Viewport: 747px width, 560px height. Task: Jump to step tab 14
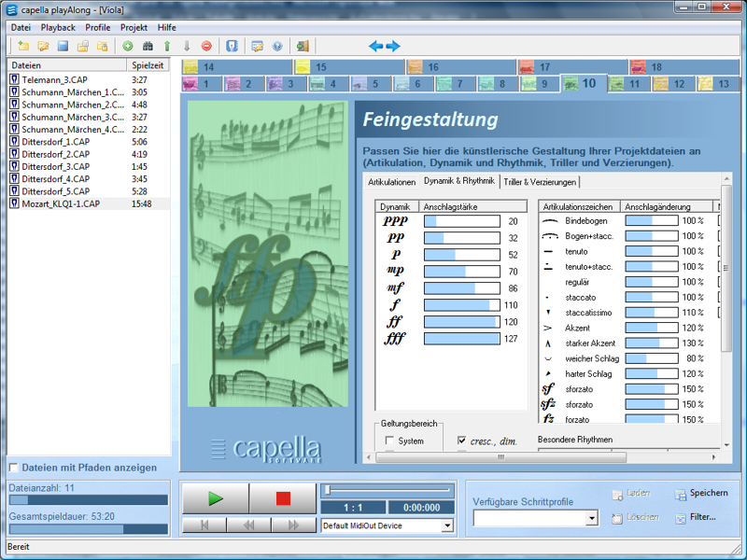[237, 66]
